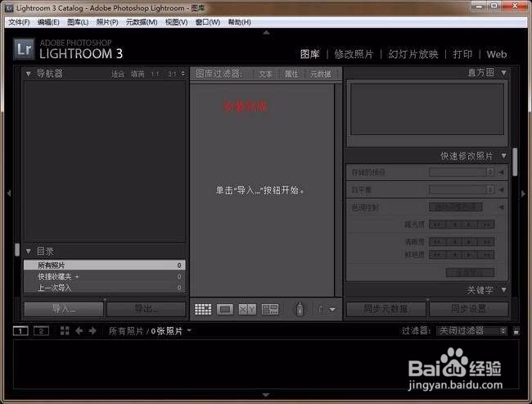Switch to the Web module
This screenshot has height=404, width=532.
click(496, 54)
